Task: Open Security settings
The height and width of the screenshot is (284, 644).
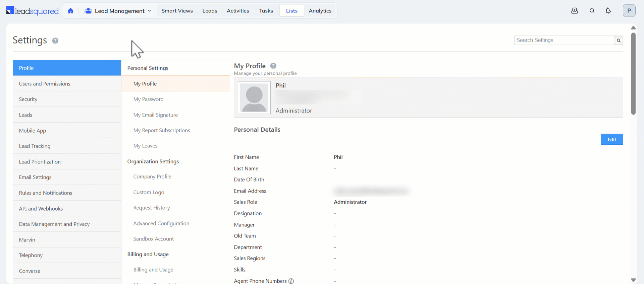Action: (x=67, y=99)
